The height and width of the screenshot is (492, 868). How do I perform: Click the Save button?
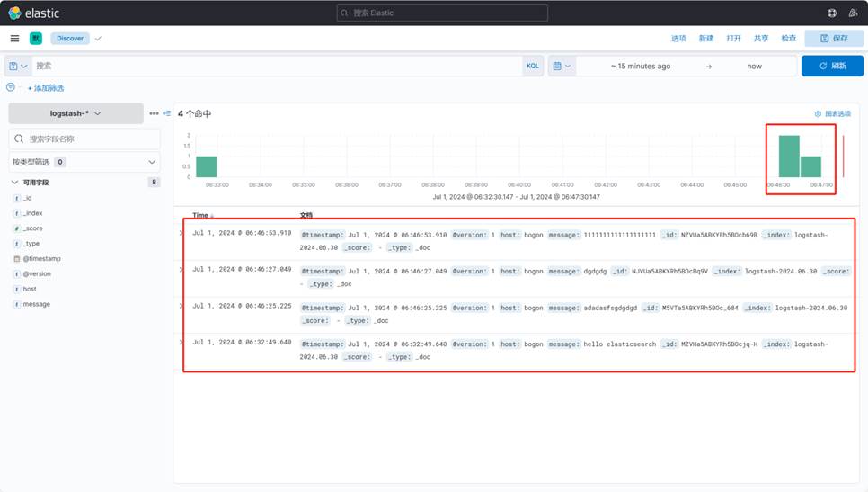pos(834,39)
